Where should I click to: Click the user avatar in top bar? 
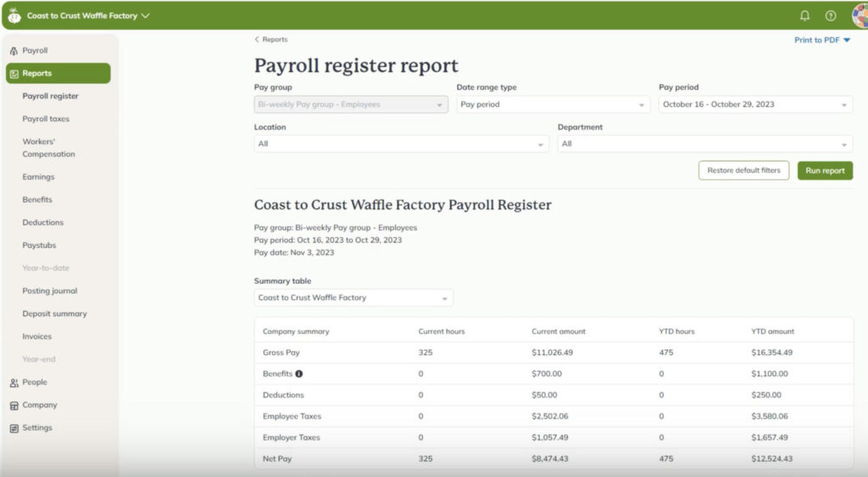[x=859, y=15]
